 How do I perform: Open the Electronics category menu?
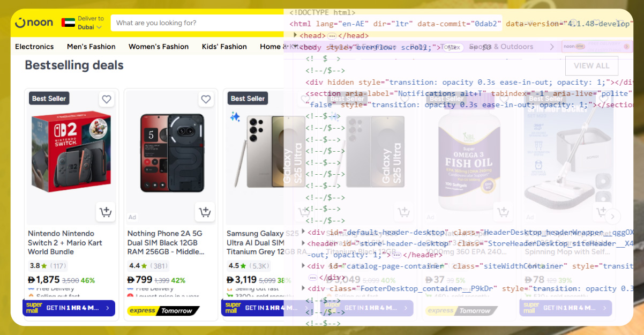tap(34, 47)
